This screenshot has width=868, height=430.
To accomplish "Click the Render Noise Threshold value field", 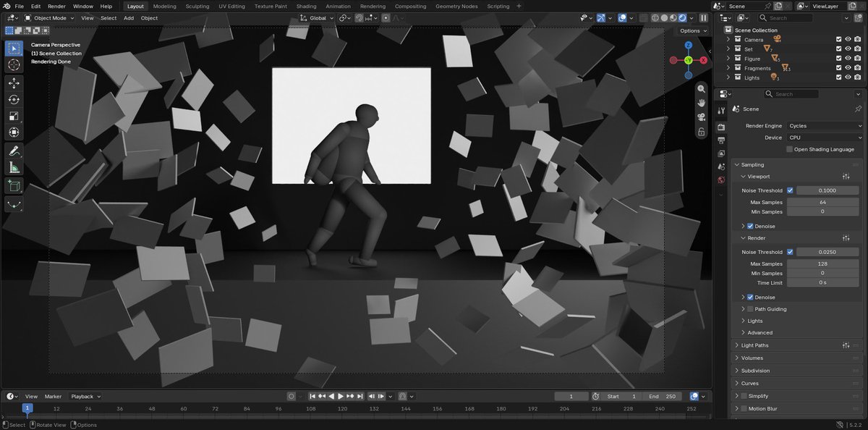I will click(x=827, y=252).
